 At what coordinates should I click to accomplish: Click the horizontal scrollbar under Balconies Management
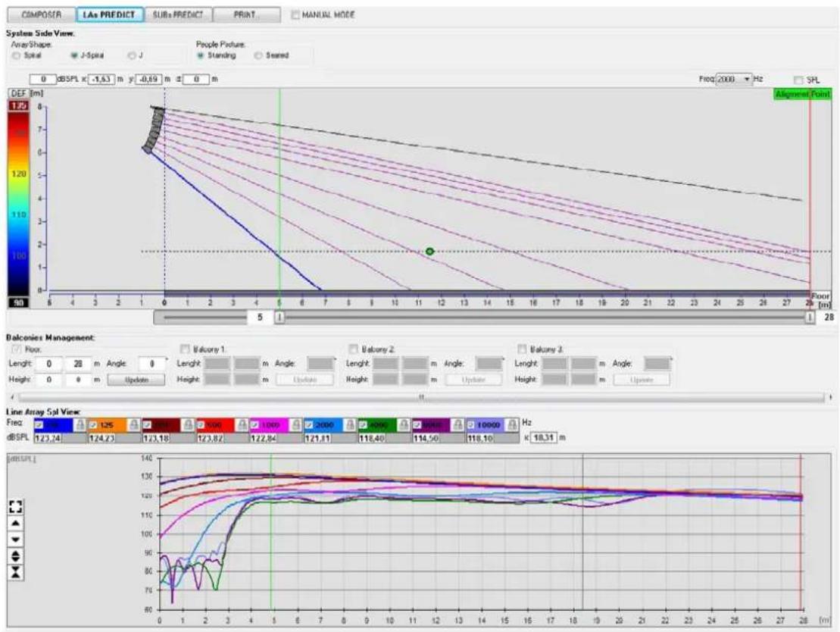(422, 397)
